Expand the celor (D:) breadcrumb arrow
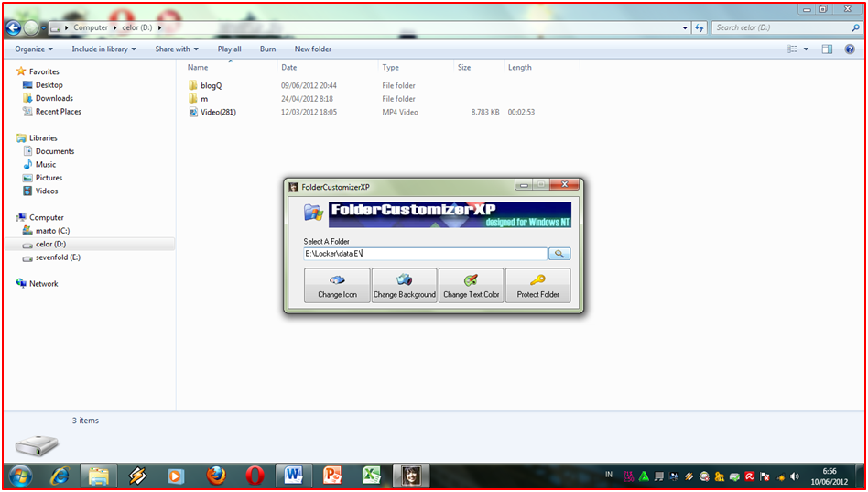The image size is (868, 492). [x=159, y=27]
